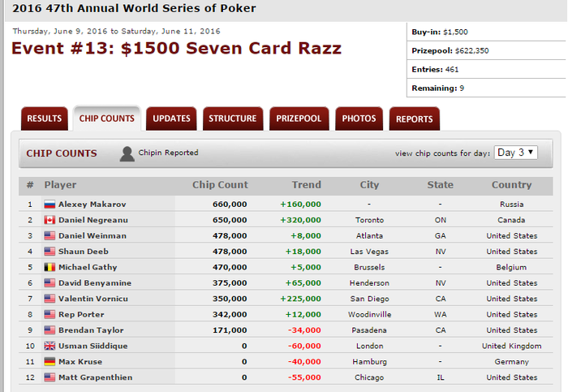The image size is (568, 392).
Task: Click the Chip Count column header
Action: pos(220,185)
